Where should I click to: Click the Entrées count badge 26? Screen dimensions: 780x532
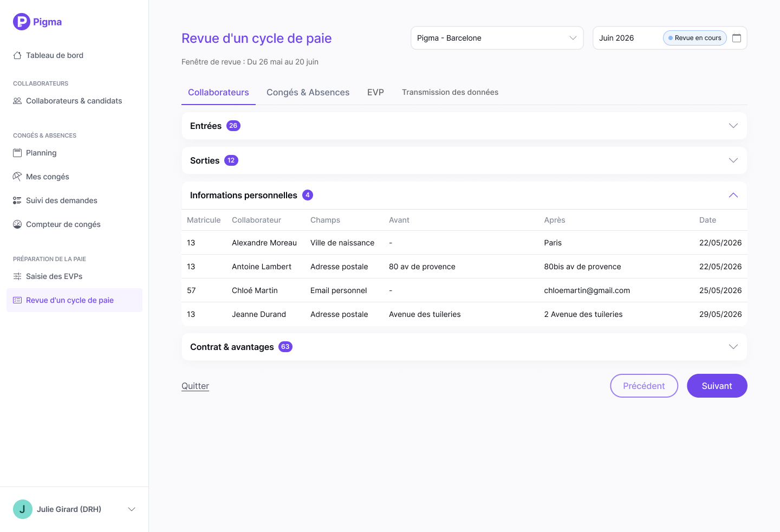[233, 126]
